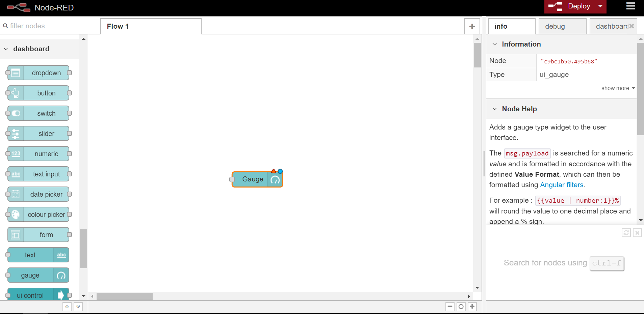The width and height of the screenshot is (644, 314).
Task: Click the canvas scroll down arrow
Action: [x=477, y=288]
